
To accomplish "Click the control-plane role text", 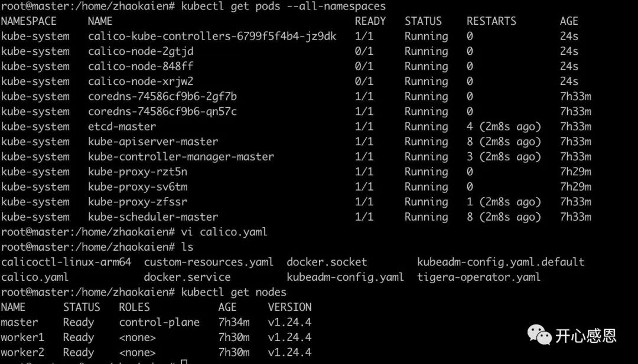I will click(159, 323).
